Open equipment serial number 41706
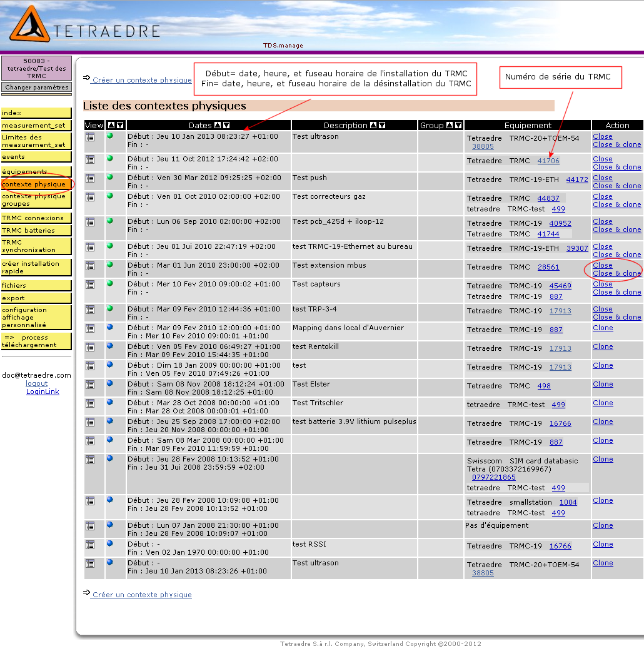 click(548, 161)
